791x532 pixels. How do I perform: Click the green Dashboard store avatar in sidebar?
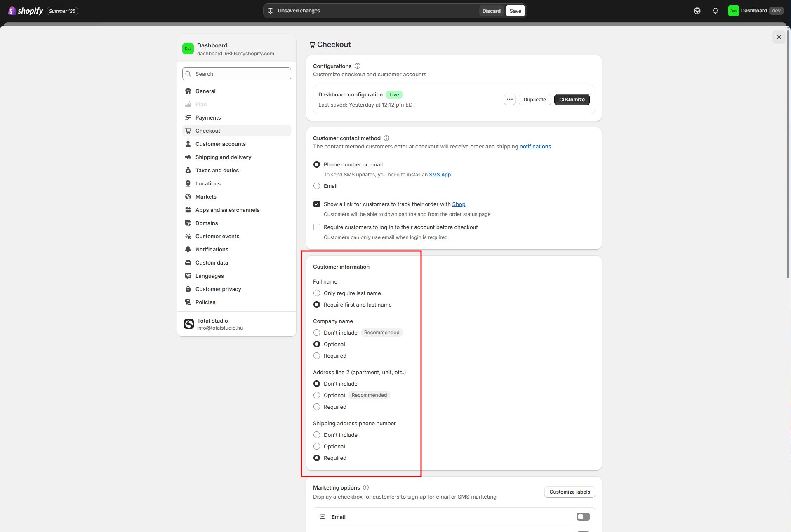pyautogui.click(x=188, y=49)
